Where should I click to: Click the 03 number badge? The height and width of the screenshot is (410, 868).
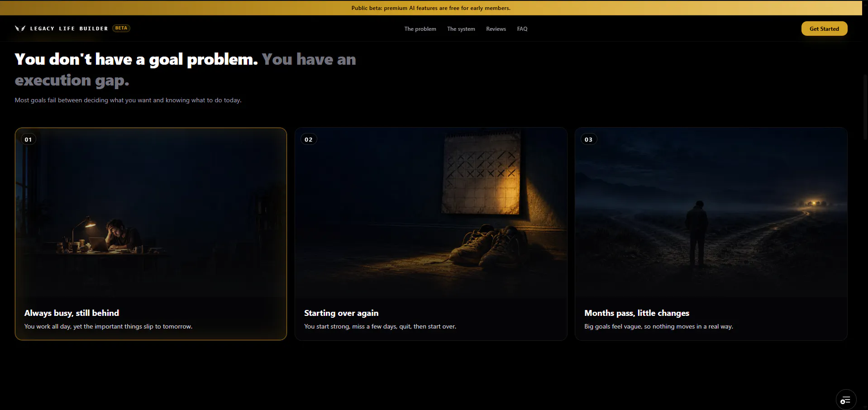click(x=588, y=139)
